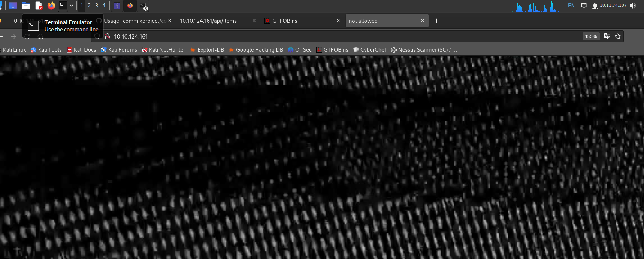Click the translate page icon in address bar
644x259 pixels.
pos(607,36)
